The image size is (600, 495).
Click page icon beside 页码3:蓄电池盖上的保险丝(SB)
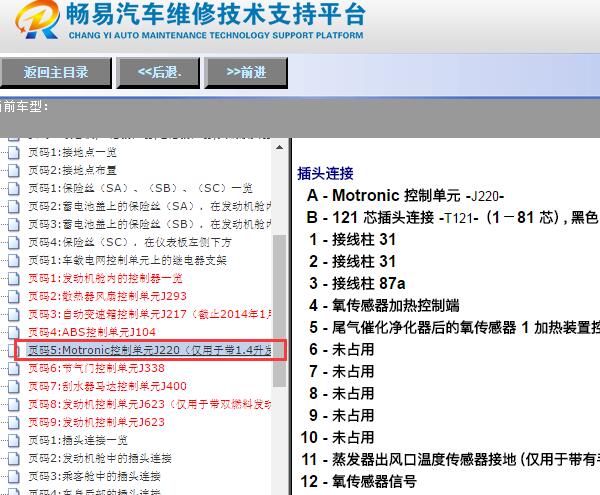pyautogui.click(x=14, y=224)
